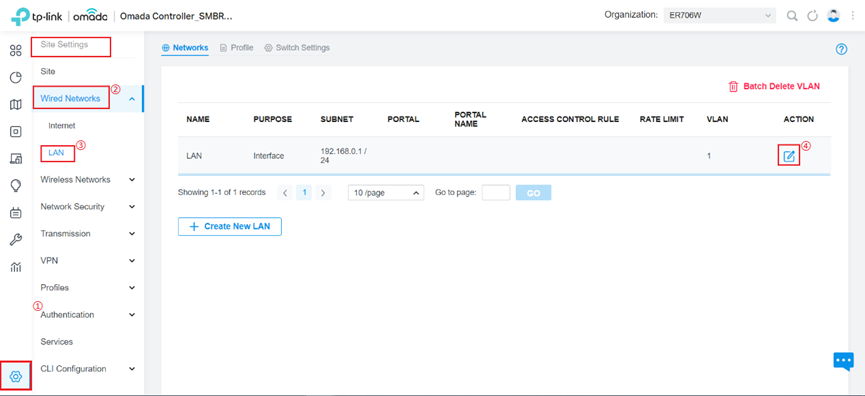865x396 pixels.
Task: Expand the Wireless Networks section
Action: click(x=132, y=180)
